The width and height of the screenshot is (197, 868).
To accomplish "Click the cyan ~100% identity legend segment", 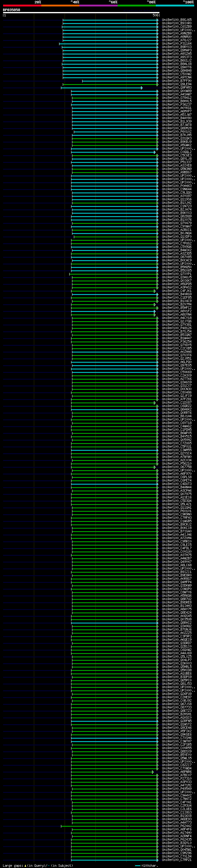I will click(175, 6).
